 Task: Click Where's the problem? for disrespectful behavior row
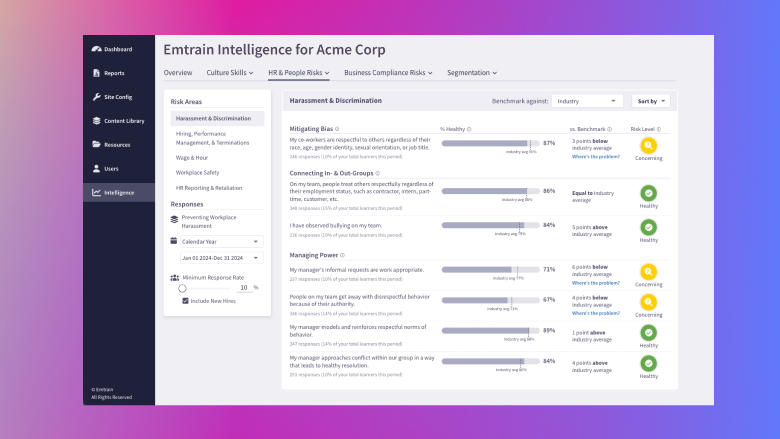(595, 313)
